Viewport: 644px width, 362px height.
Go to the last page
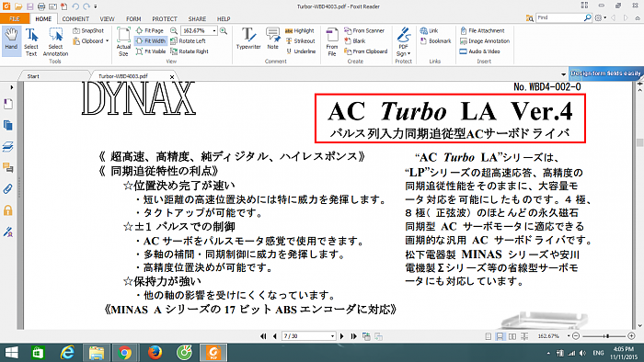353,336
